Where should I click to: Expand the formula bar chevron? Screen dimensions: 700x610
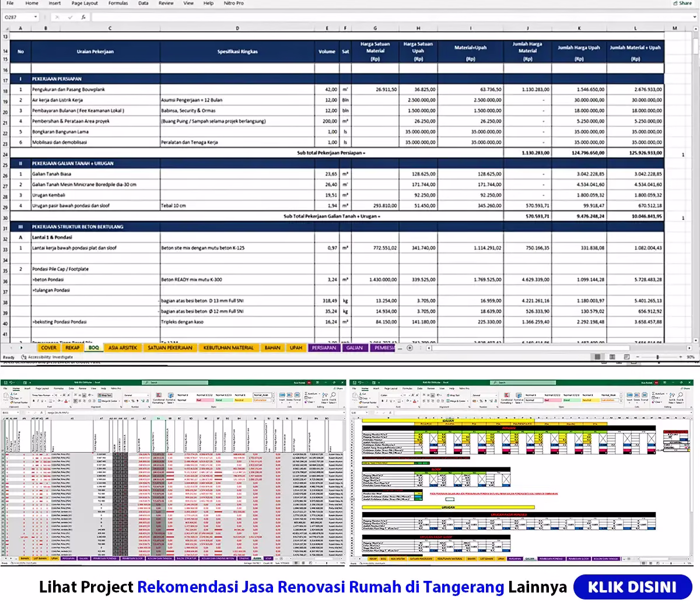(694, 17)
